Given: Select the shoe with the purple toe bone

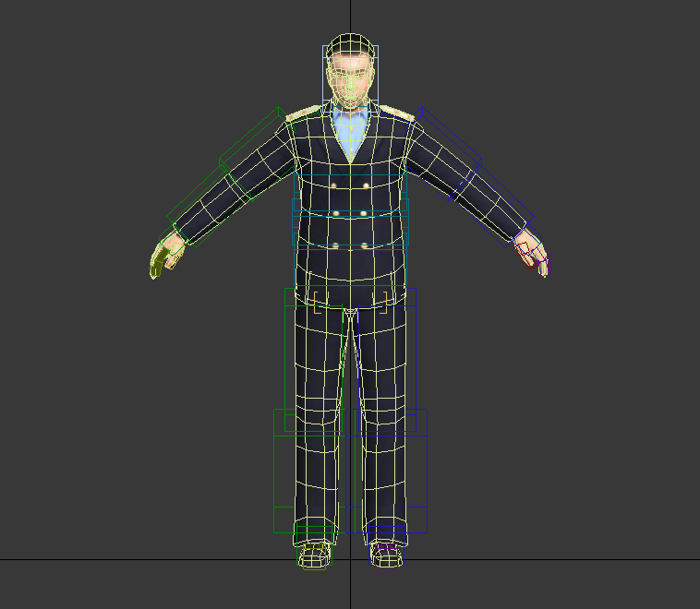Looking at the screenshot, I should [x=387, y=555].
